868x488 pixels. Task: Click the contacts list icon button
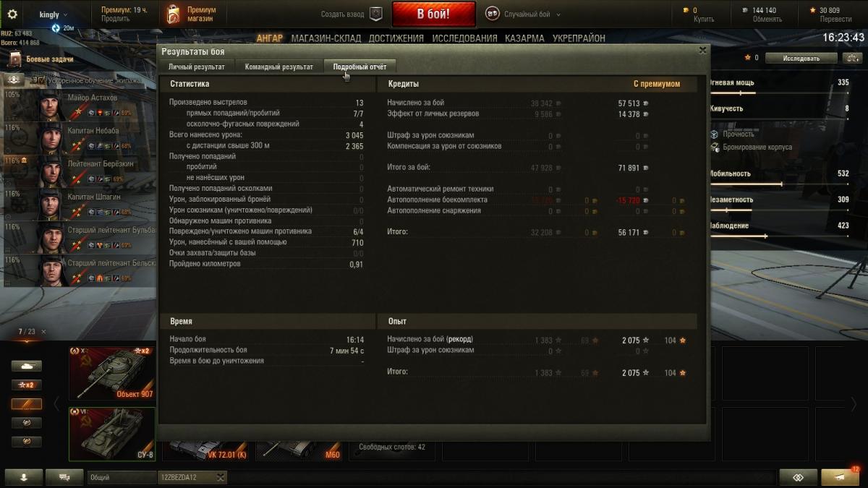pos(22,477)
